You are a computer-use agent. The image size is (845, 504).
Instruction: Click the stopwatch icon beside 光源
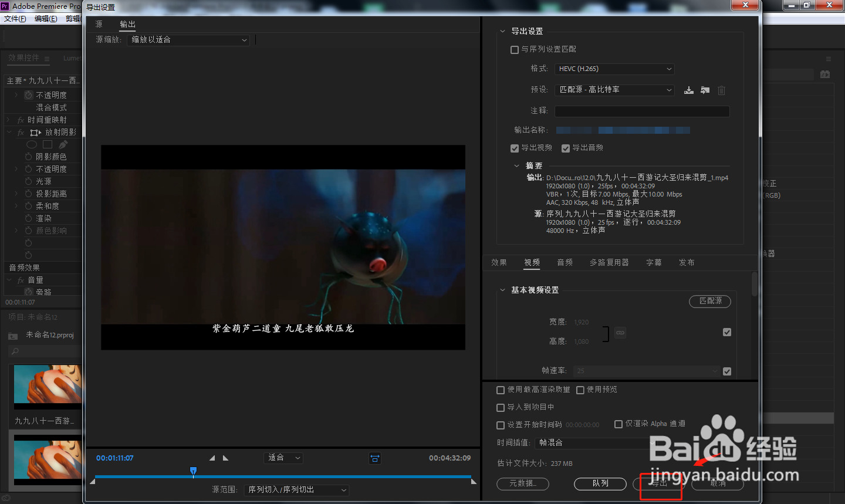pos(28,181)
